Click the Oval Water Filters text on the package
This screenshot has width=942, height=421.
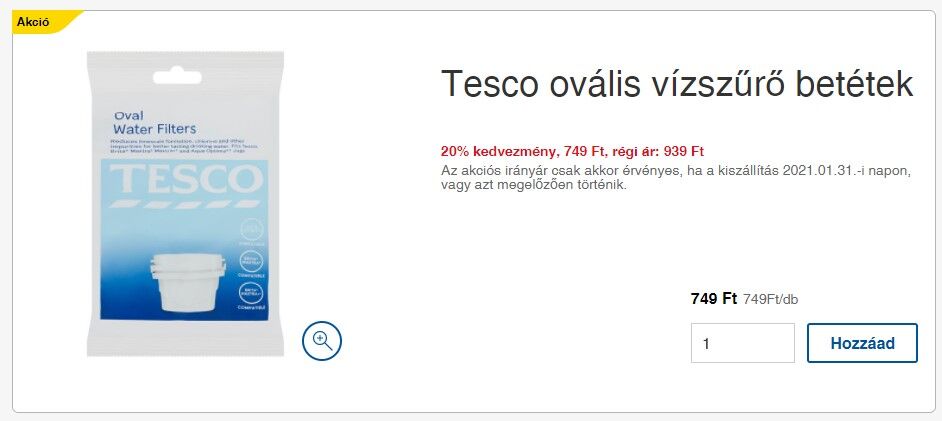click(154, 123)
